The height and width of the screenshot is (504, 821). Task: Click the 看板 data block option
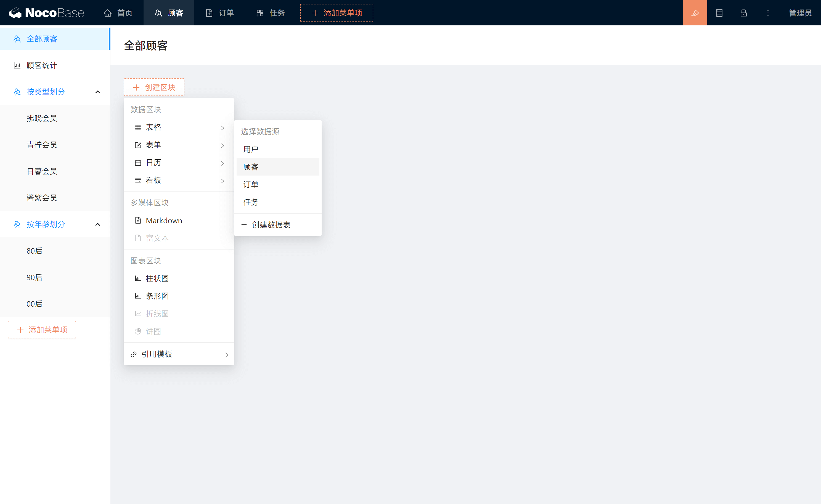click(154, 180)
